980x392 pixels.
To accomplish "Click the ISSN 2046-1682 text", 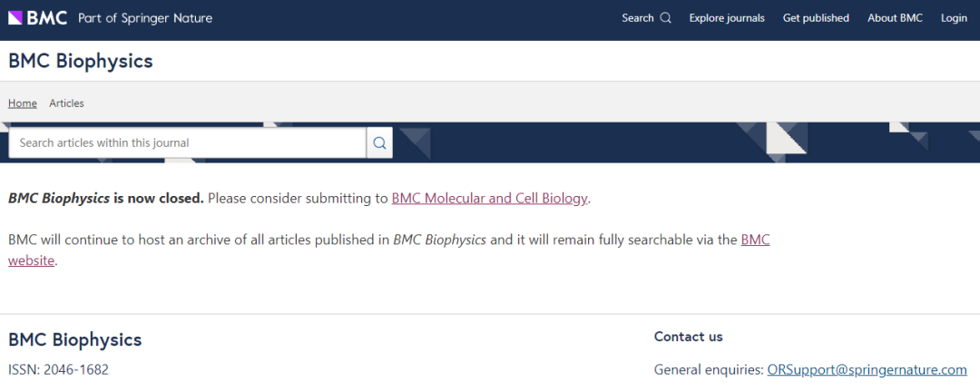I will click(59, 369).
